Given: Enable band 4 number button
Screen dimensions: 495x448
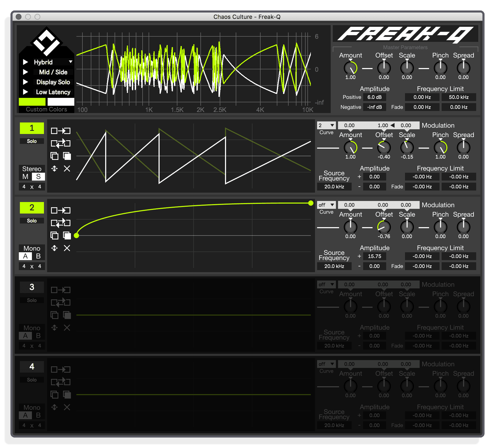Looking at the screenshot, I should pyautogui.click(x=32, y=367).
